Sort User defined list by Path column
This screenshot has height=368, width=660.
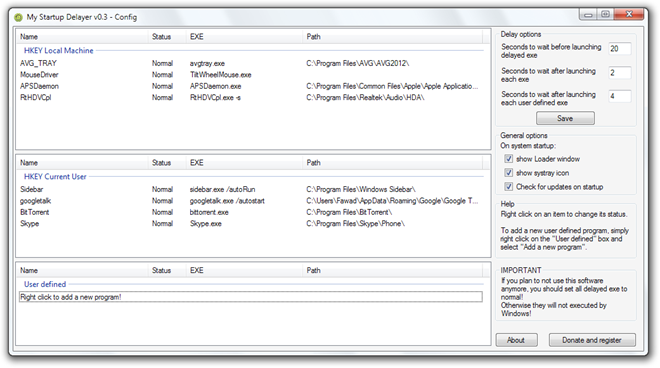(x=392, y=270)
